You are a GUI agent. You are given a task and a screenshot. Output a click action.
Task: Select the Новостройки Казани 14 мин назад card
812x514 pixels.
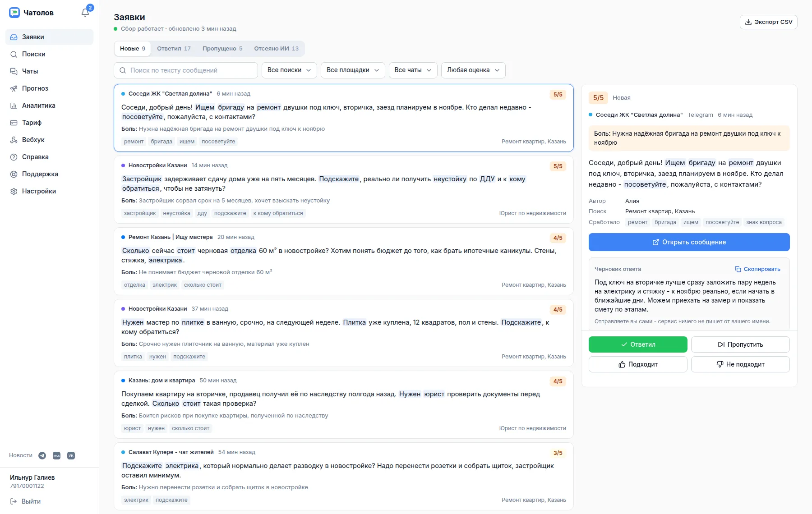(x=344, y=190)
